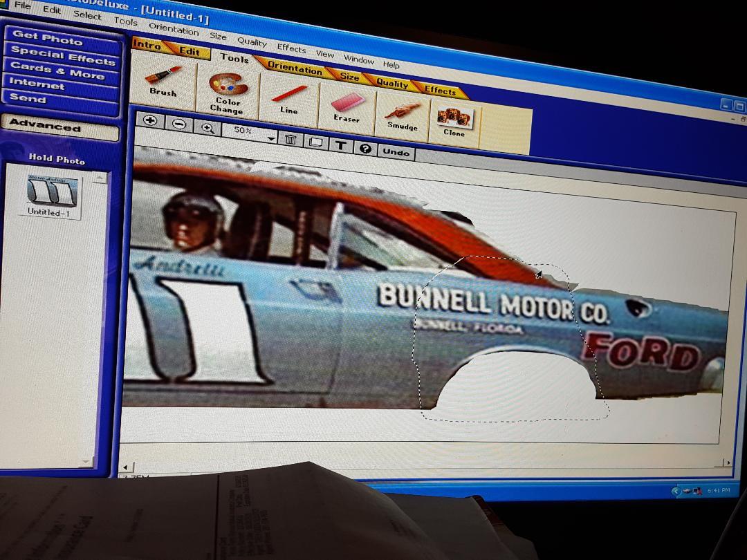Click the Hold Photo panel scroll-up arrow
This screenshot has height=560, width=747.
click(100, 178)
